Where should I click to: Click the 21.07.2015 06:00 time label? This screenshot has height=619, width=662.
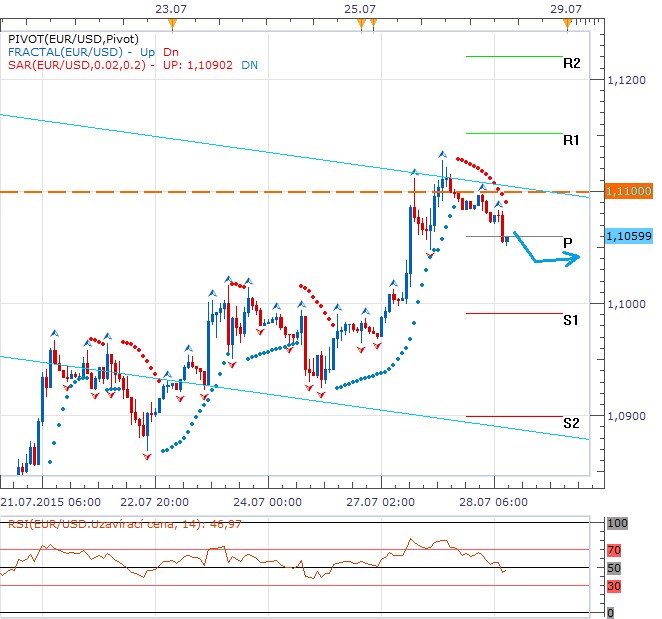[x=51, y=502]
